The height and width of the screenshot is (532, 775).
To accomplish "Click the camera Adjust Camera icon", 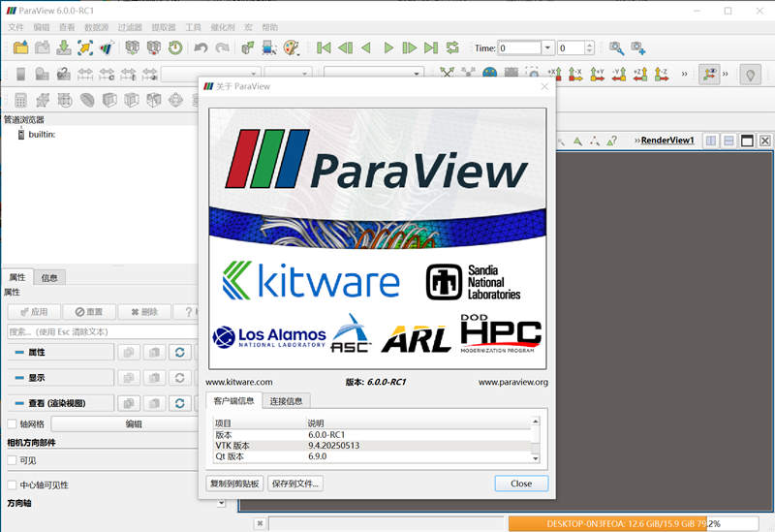I will tap(616, 47).
